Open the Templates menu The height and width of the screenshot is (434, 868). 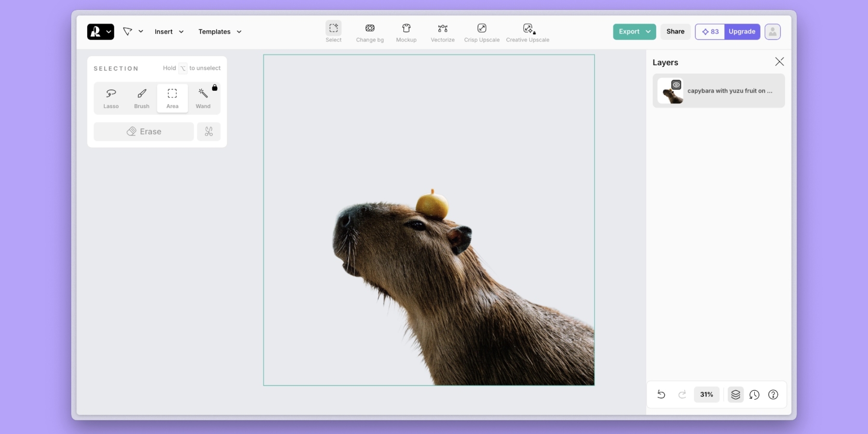[x=220, y=32]
